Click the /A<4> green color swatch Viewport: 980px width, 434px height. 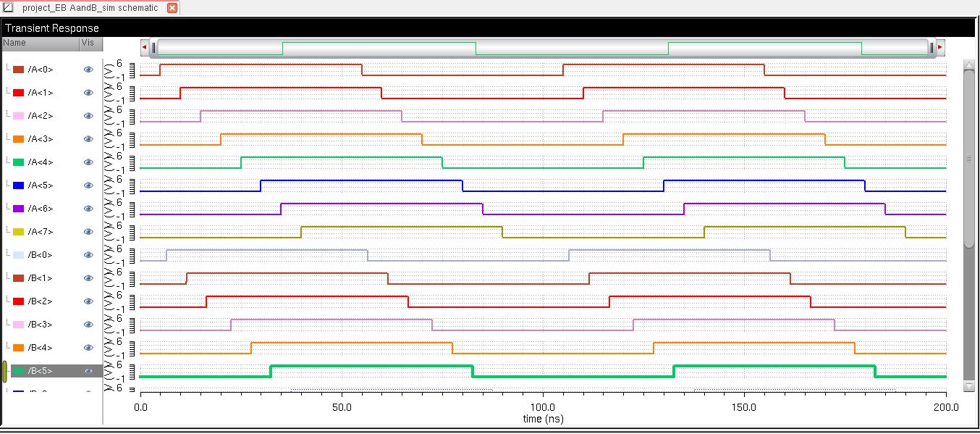[x=19, y=162]
